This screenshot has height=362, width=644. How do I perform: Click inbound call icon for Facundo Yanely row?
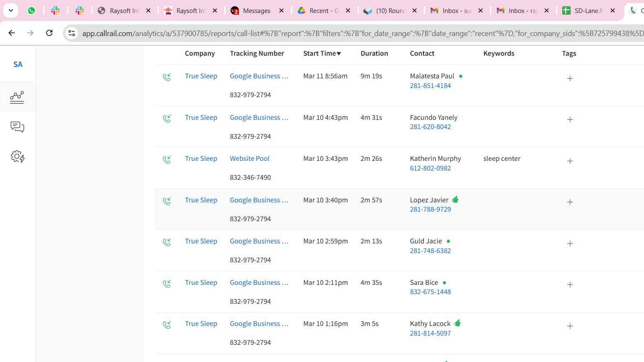point(167,119)
